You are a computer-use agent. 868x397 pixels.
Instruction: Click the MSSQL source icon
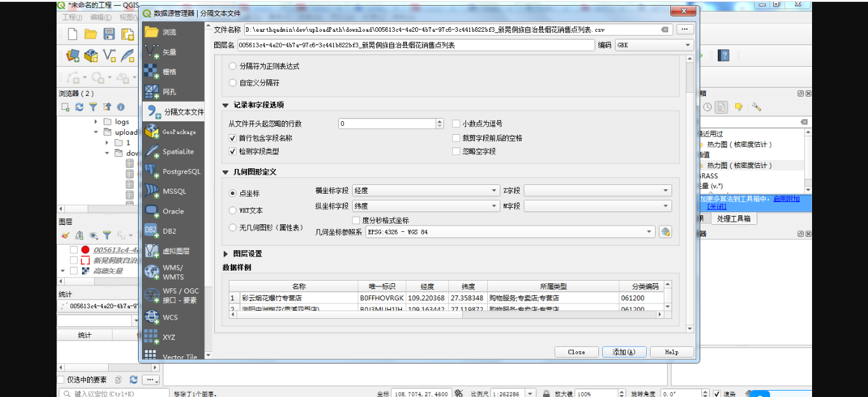(x=151, y=191)
